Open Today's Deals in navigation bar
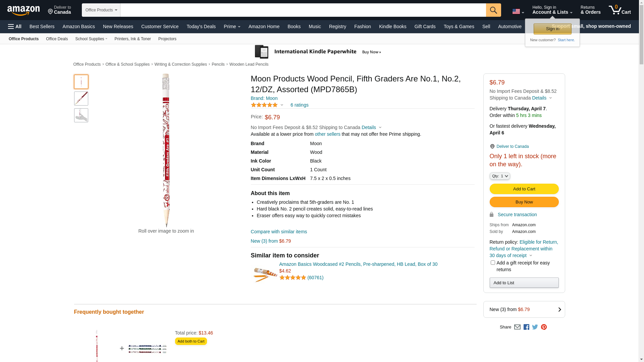 coord(201,26)
